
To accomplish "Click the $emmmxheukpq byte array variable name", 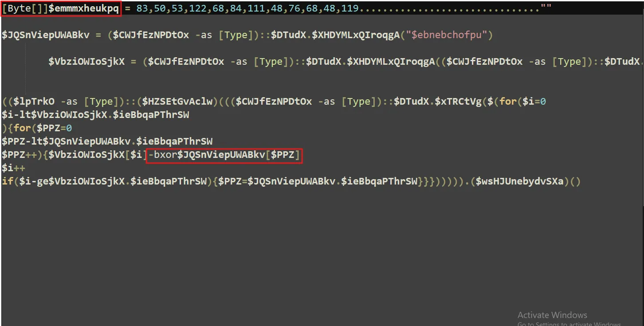I will coord(83,8).
